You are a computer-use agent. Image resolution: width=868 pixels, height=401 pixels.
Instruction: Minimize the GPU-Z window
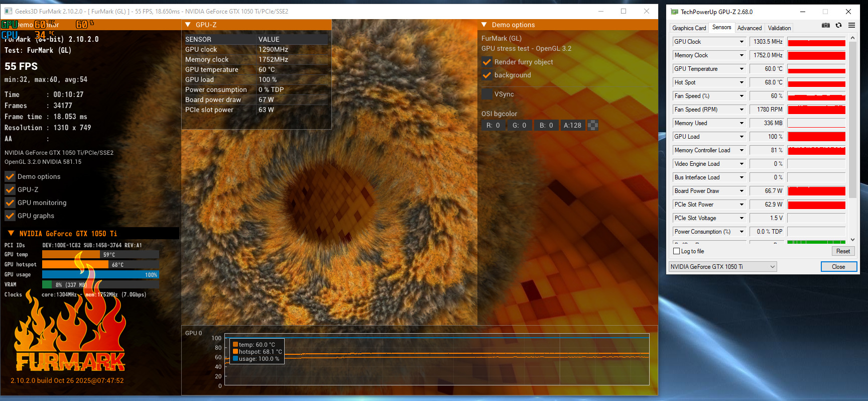point(803,12)
